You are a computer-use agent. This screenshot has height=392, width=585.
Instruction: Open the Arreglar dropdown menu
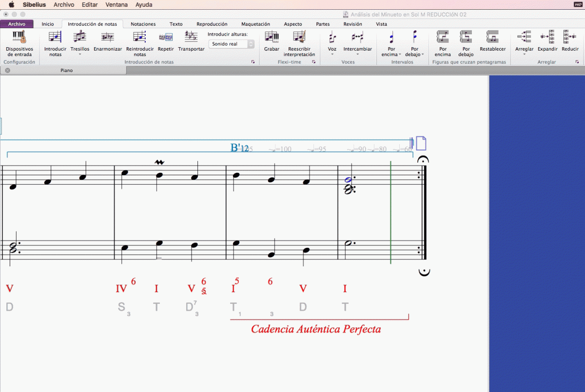pos(524,55)
